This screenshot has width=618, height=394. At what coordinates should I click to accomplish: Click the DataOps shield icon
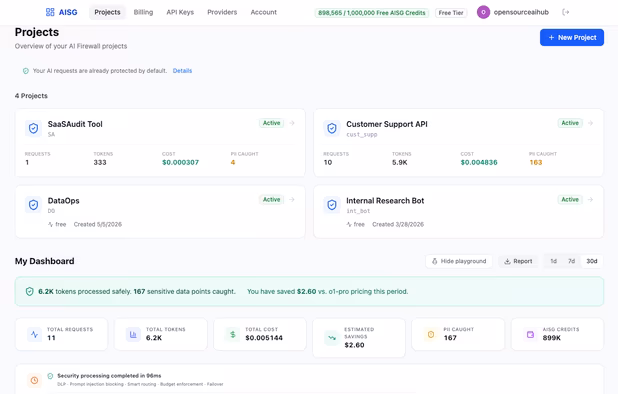[x=34, y=205]
